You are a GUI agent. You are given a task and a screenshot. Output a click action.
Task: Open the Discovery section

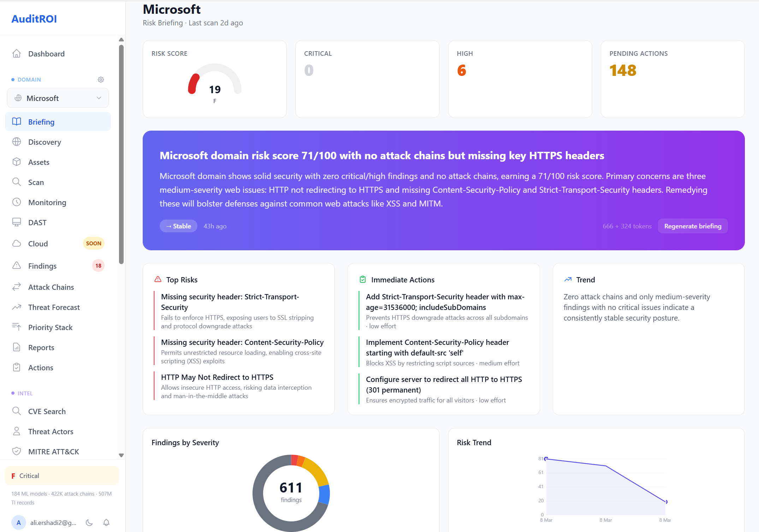pos(45,142)
